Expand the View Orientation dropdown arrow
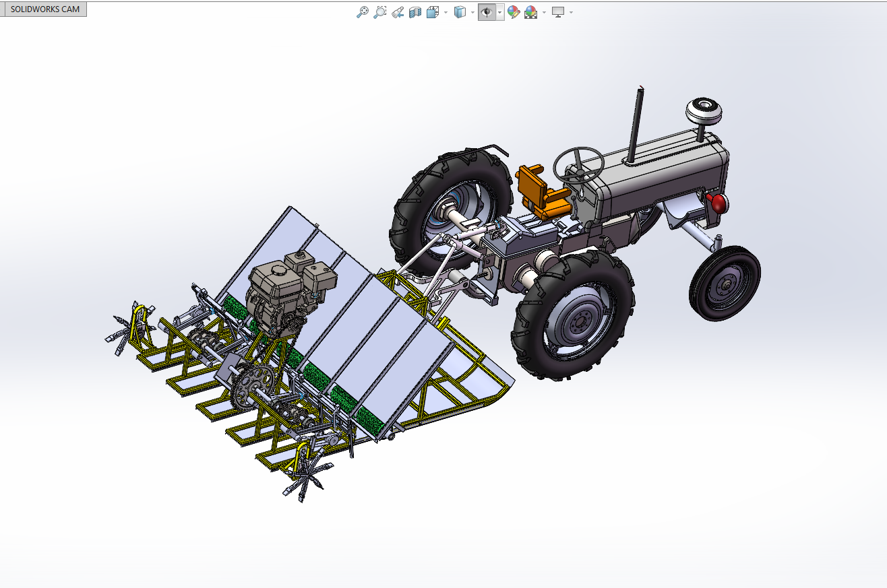The image size is (887, 588). click(446, 12)
